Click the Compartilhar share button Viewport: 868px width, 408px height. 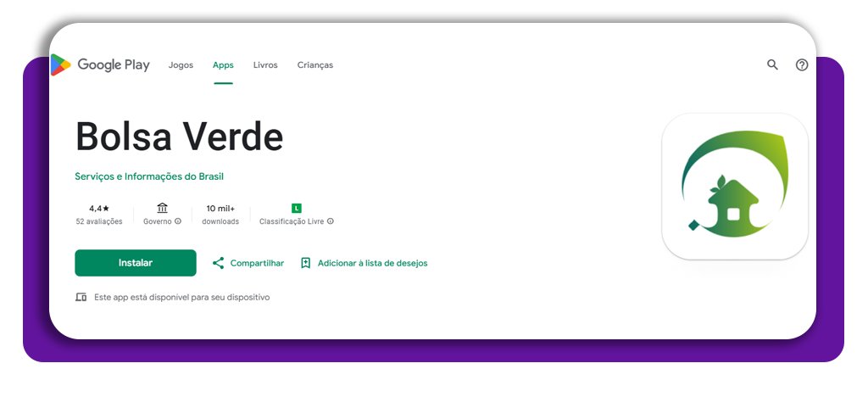click(x=248, y=263)
